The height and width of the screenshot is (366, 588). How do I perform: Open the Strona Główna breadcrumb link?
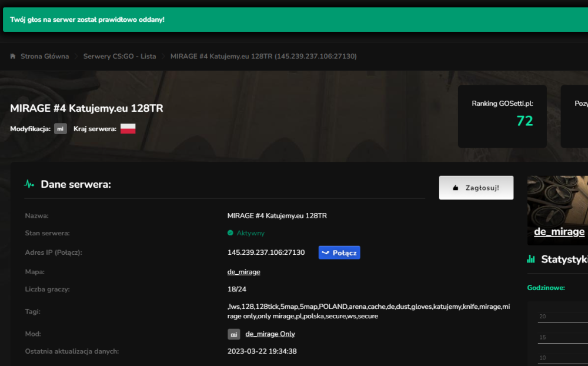(45, 56)
